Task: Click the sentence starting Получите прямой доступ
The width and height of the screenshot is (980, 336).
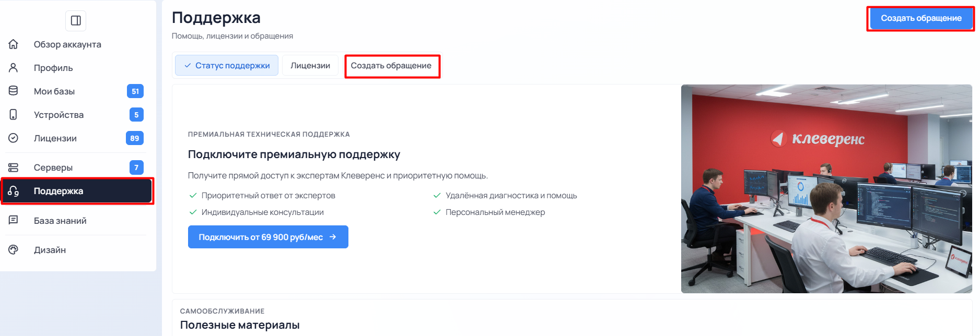Action: [338, 176]
